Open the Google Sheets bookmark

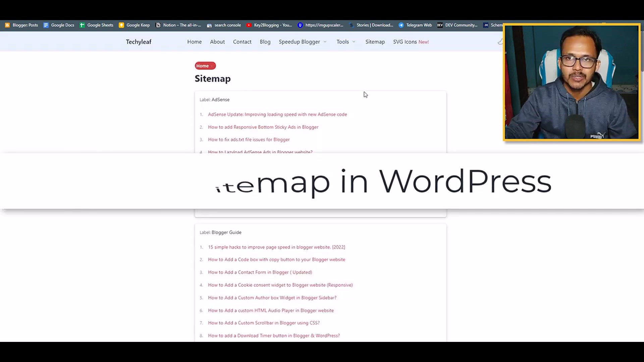[x=96, y=25]
